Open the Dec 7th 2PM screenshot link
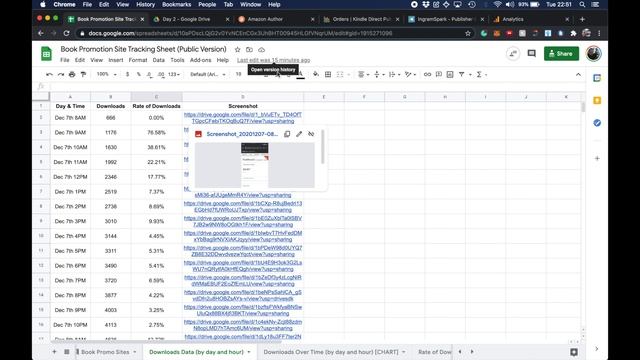This screenshot has height=360, width=640. coord(243,207)
